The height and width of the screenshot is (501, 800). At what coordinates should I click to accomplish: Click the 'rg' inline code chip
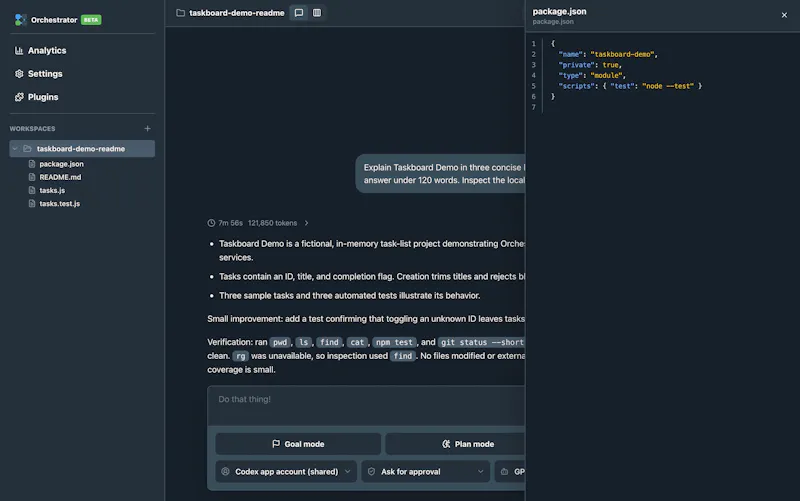[x=240, y=356]
